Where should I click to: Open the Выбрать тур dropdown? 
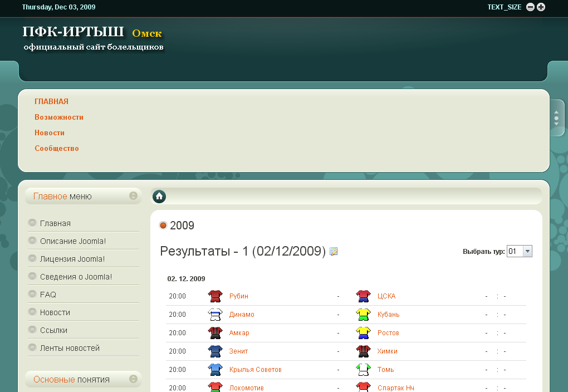pos(520,252)
